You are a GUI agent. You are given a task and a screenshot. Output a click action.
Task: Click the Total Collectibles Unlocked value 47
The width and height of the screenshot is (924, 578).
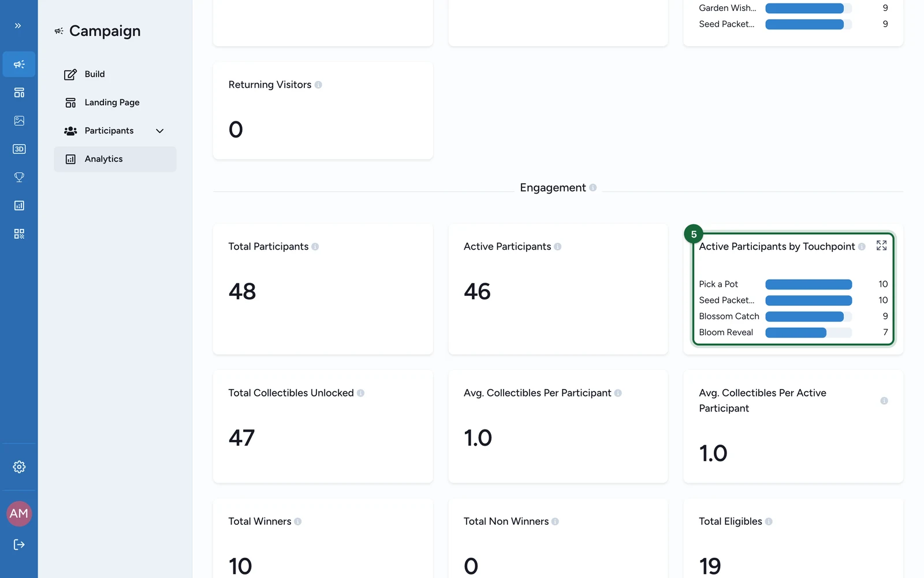click(x=241, y=438)
